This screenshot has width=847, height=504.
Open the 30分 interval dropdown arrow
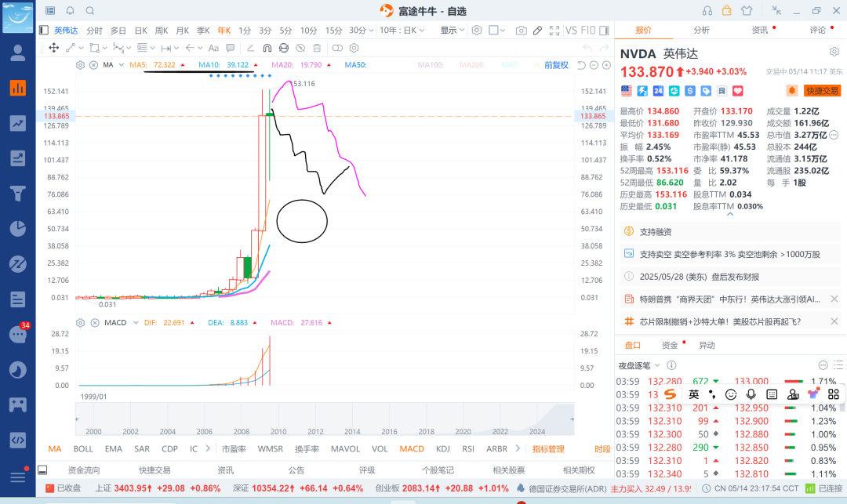pyautogui.click(x=370, y=31)
